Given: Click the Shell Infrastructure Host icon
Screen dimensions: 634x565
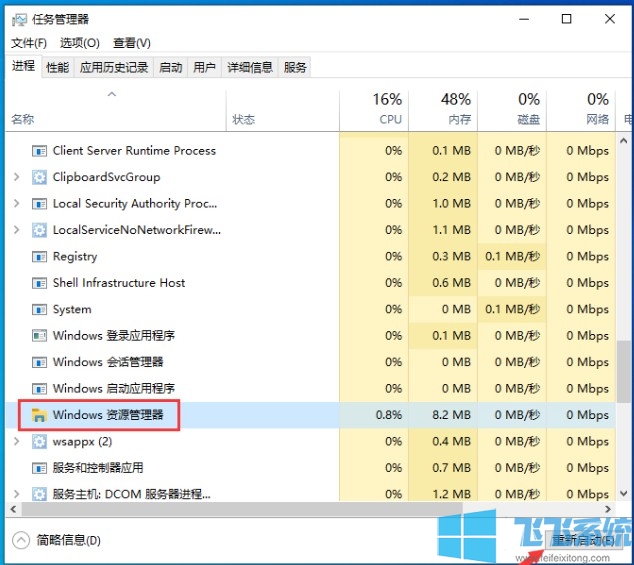Looking at the screenshot, I should (x=39, y=283).
